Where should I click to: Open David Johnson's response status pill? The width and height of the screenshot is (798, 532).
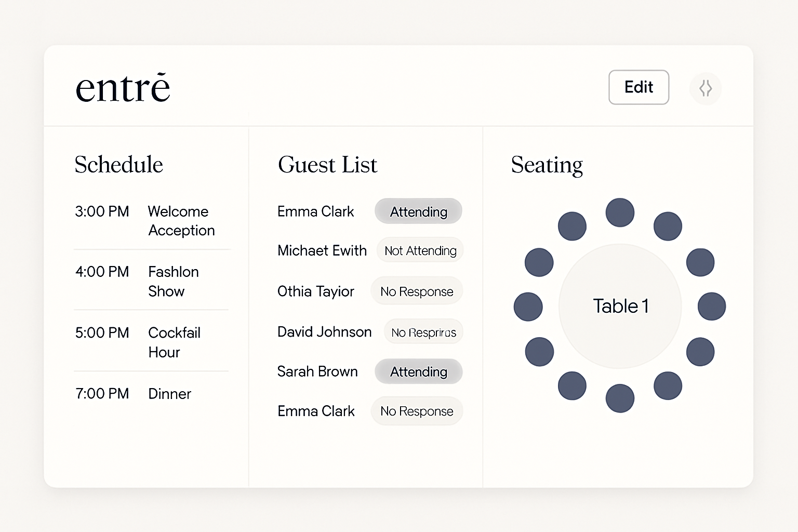tap(423, 332)
